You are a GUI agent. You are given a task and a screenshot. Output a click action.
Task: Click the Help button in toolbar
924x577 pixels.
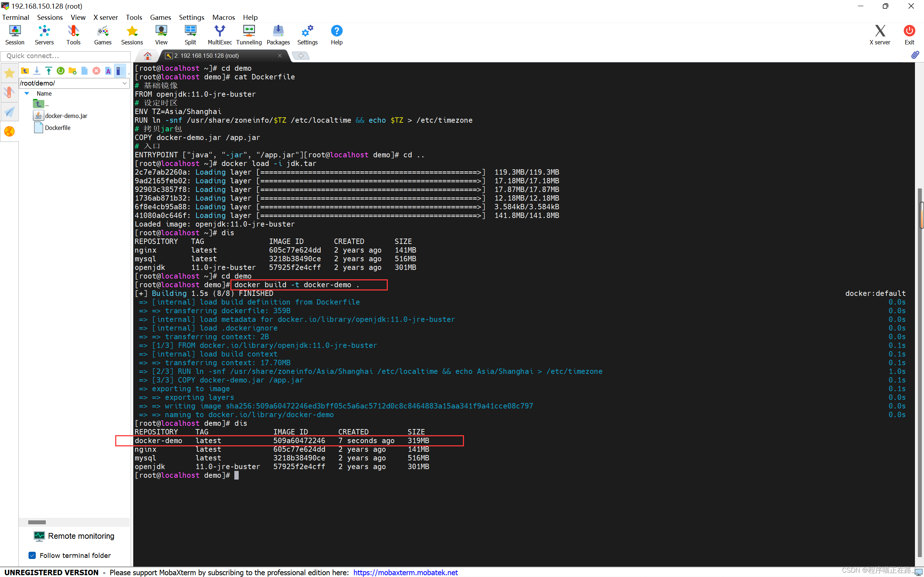click(336, 35)
